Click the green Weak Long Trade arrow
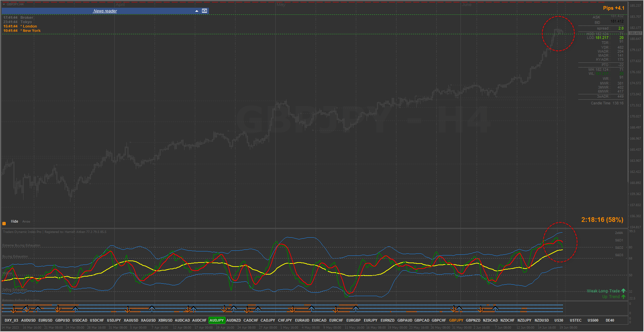Screen dimensions: 644x332 coord(623,291)
